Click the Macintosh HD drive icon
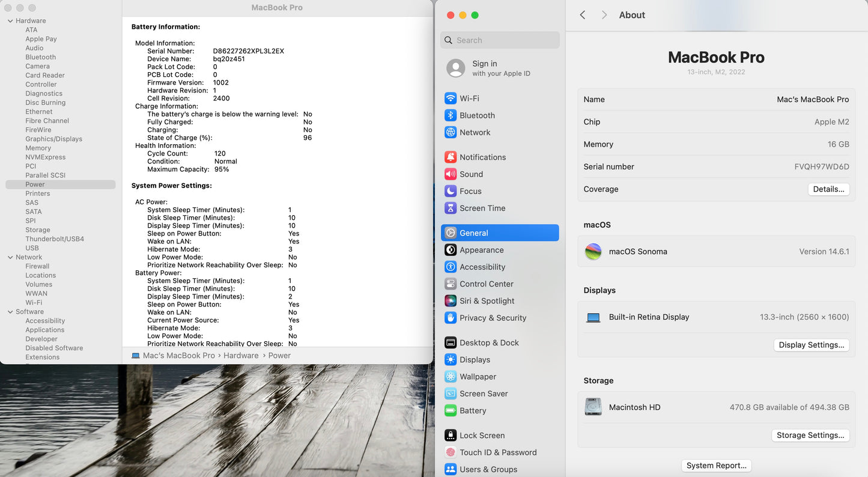This screenshot has height=477, width=868. [x=593, y=407]
